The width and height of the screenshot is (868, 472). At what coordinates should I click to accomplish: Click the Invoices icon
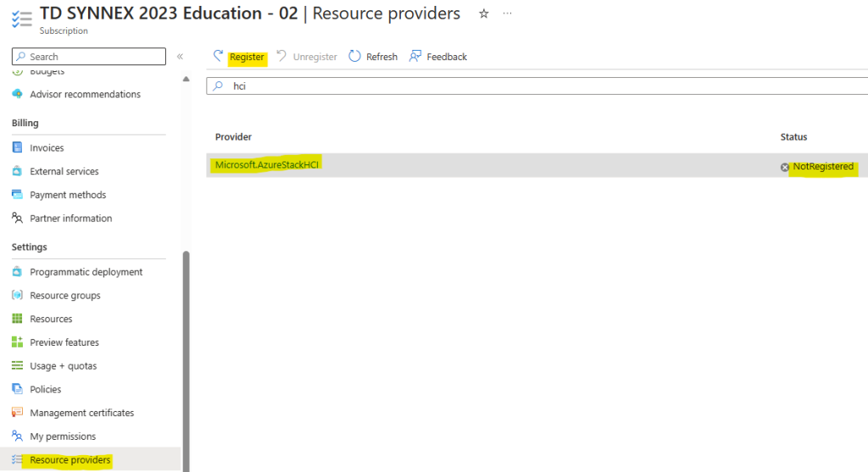[17, 147]
